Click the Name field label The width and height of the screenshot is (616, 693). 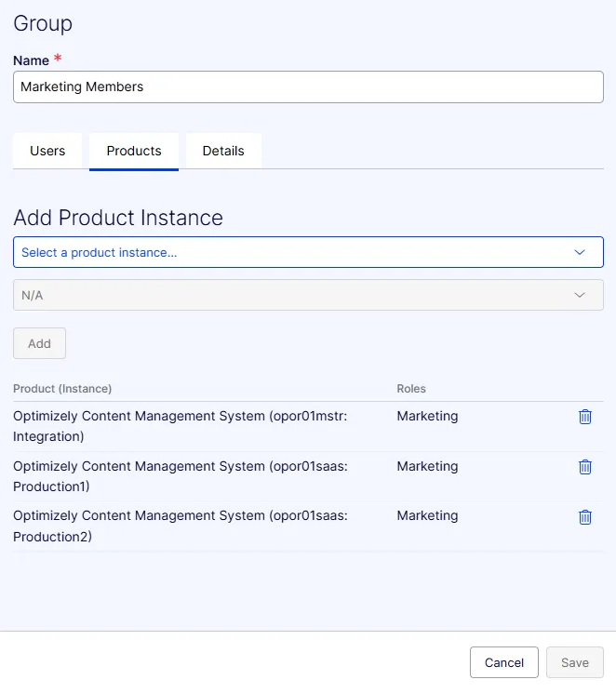click(x=31, y=60)
